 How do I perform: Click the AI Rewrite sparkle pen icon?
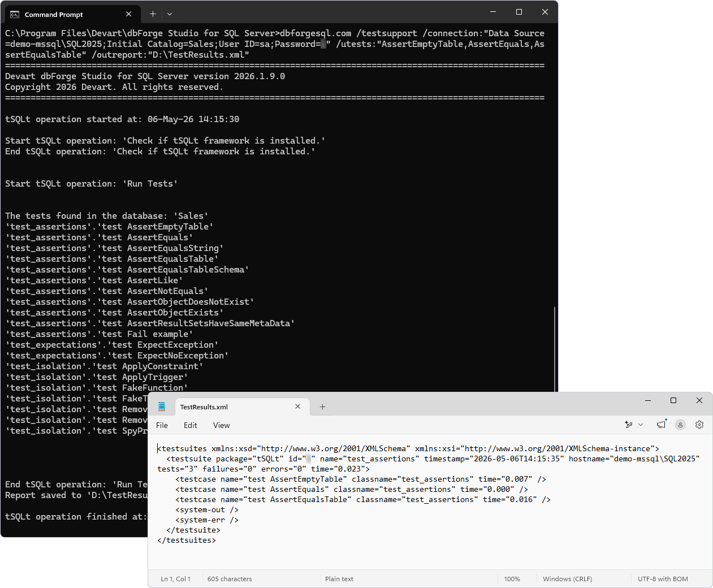click(629, 425)
